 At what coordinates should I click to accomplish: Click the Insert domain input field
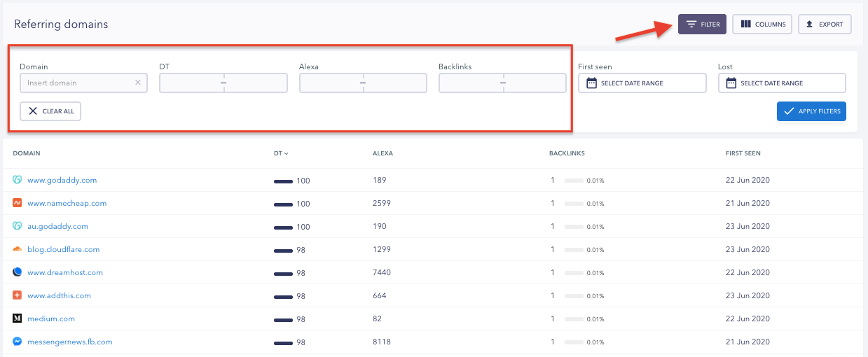(77, 83)
